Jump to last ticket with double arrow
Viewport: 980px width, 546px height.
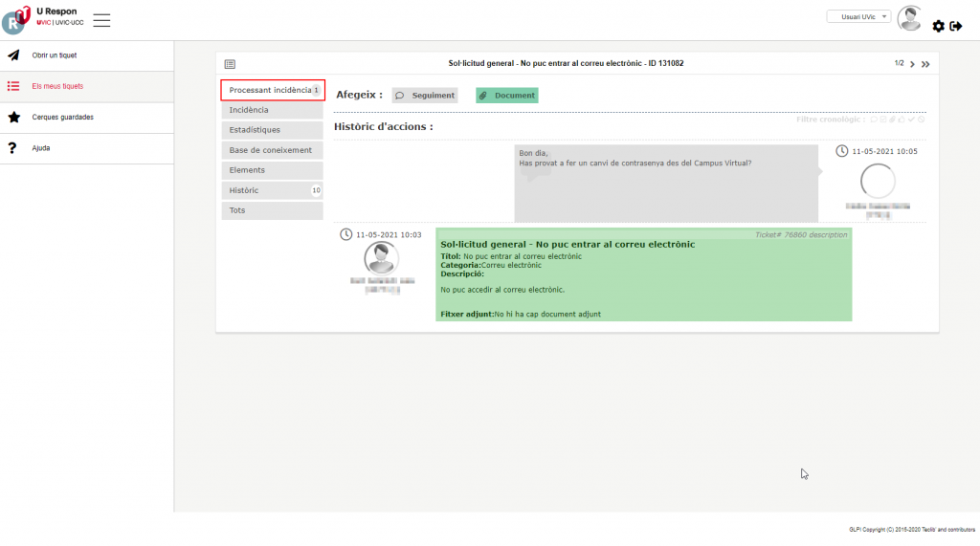(925, 64)
